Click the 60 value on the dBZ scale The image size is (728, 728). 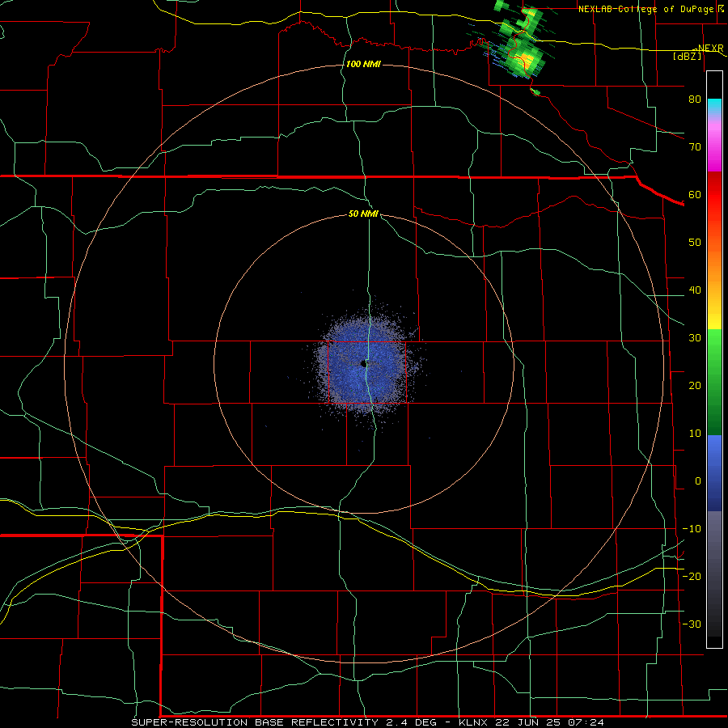[695, 194]
